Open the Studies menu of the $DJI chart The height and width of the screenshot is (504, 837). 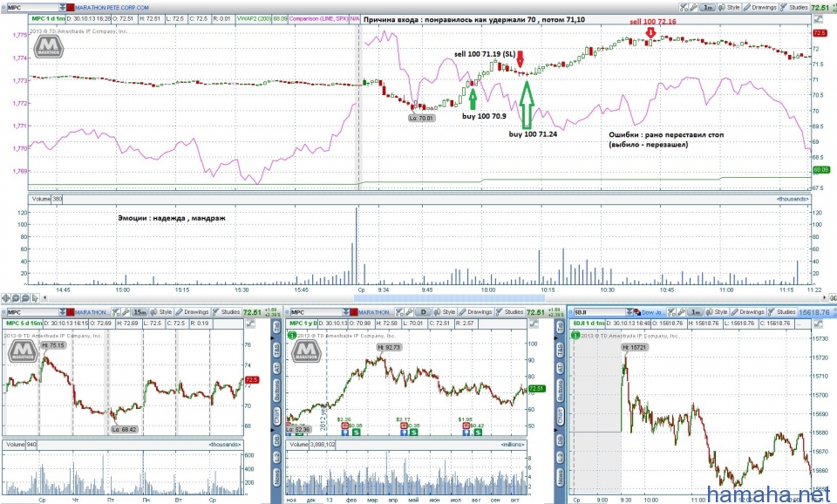pos(782,312)
